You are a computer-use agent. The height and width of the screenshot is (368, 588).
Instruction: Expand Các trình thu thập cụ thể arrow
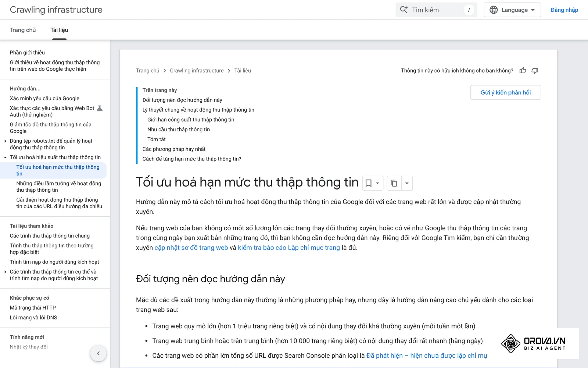(5, 272)
